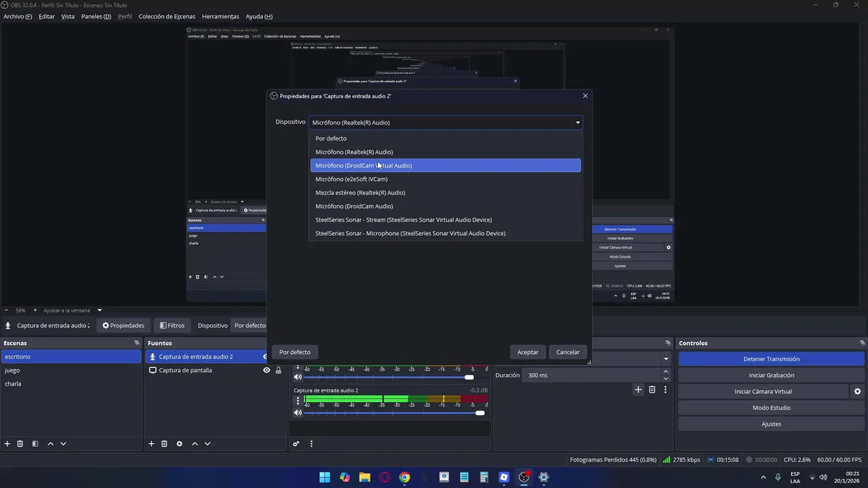Click the dialog's Por defecto button
The width and height of the screenshot is (868, 488).
point(295,352)
